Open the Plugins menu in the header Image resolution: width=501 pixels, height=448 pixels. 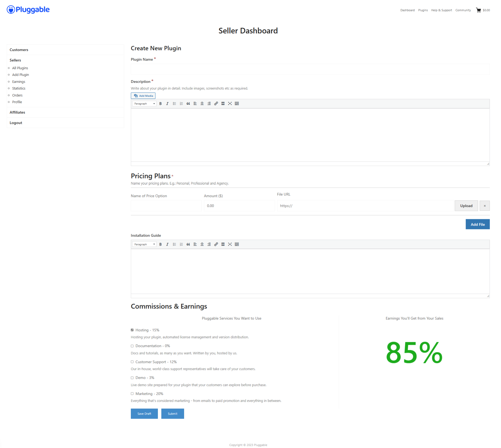tap(423, 10)
